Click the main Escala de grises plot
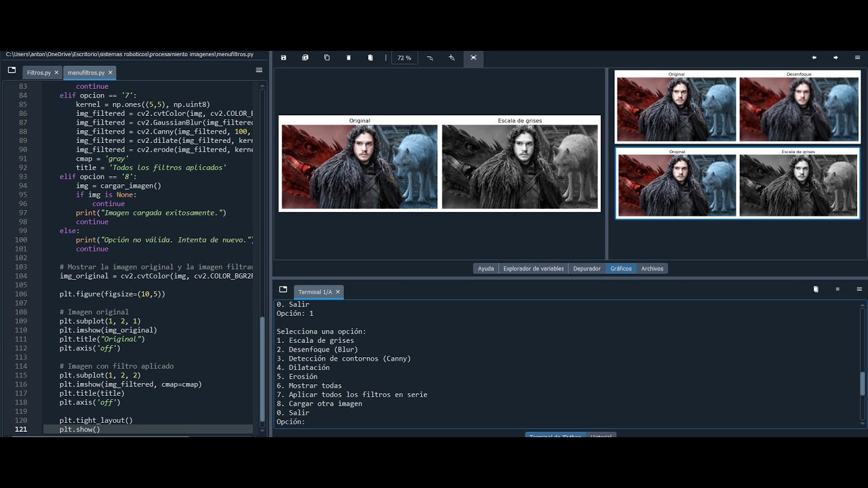Screen dimensions: 868x488 tap(439, 163)
